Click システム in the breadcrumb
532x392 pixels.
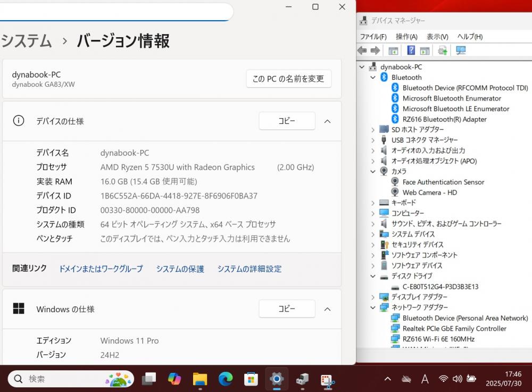27,41
